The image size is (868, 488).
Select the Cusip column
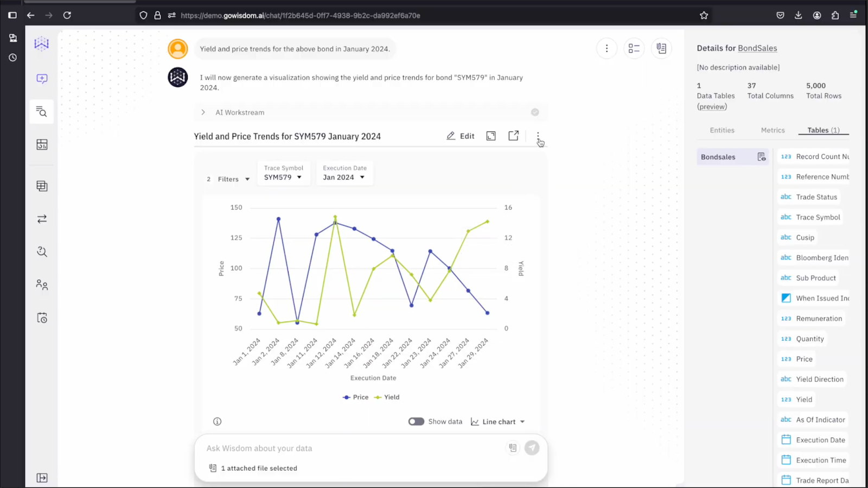pyautogui.click(x=797, y=237)
